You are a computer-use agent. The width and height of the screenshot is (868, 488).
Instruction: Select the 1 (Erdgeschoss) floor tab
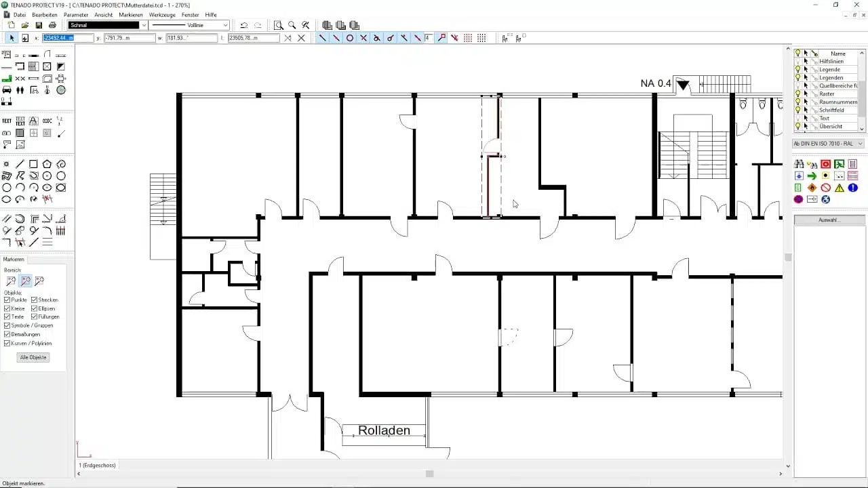[98, 465]
